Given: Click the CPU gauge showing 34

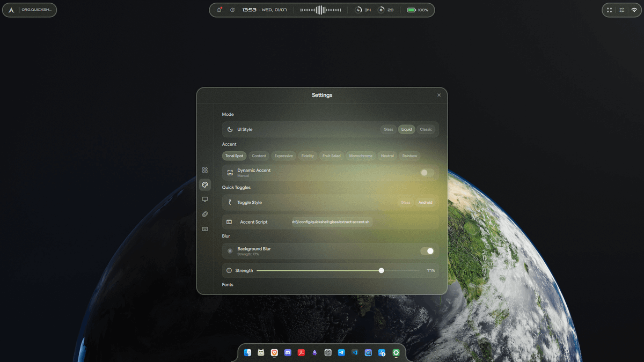Looking at the screenshot, I should click(x=363, y=10).
